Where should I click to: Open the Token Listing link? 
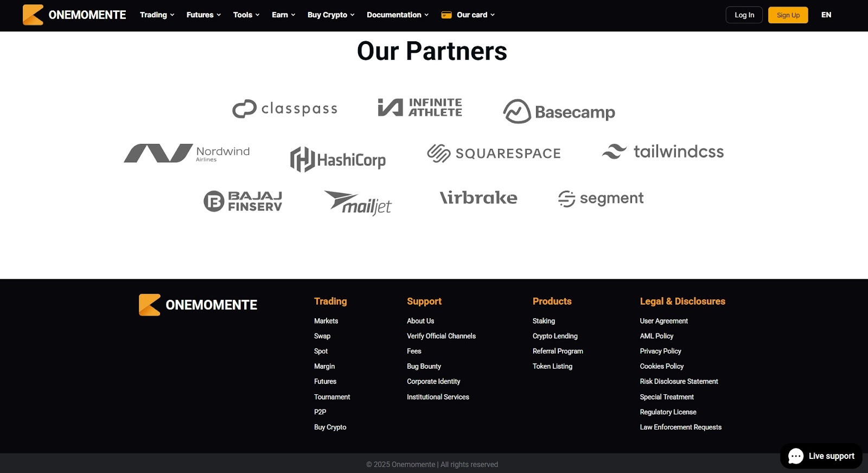point(552,367)
